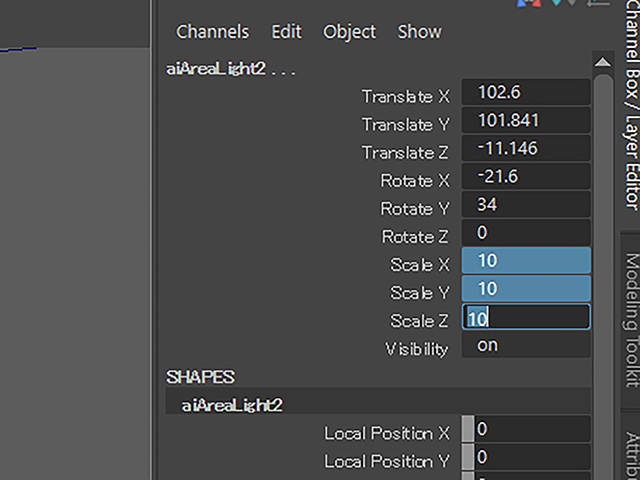Click the Translate Z value -11.146
The height and width of the screenshot is (480, 640).
(526, 149)
